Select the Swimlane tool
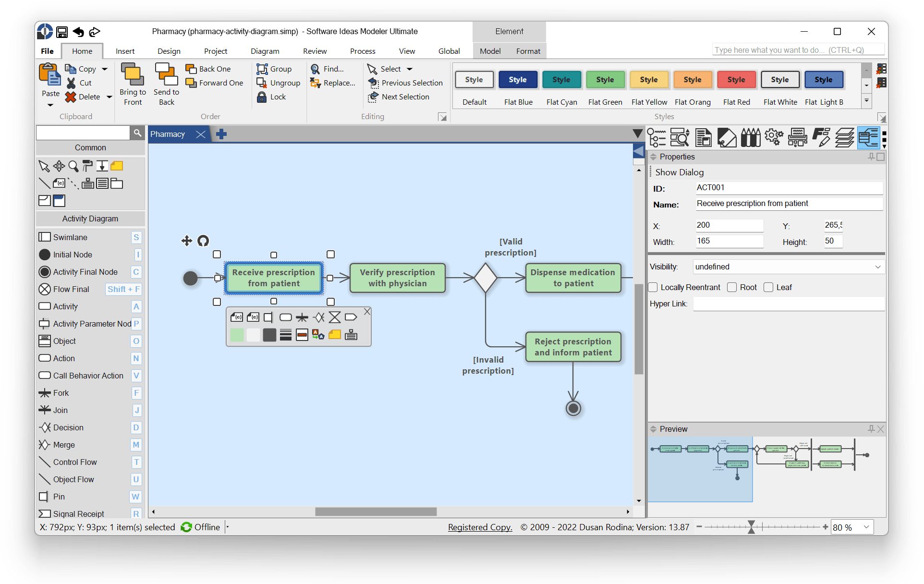This screenshot has width=924, height=584. 69,237
